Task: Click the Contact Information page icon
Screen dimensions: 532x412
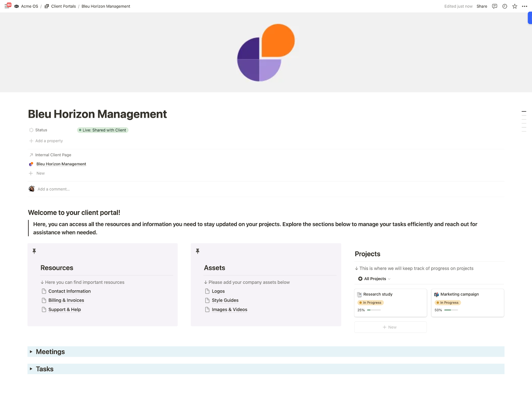Action: (x=44, y=291)
